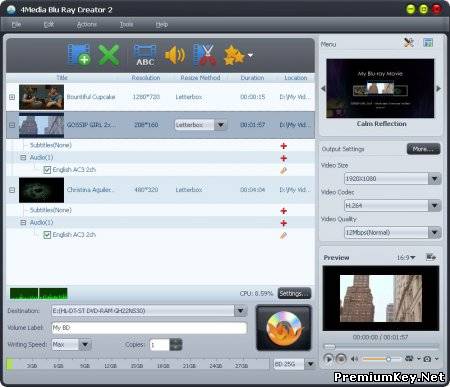This screenshot has height=387, width=450.
Task: Open the File menu
Action: [x=16, y=24]
